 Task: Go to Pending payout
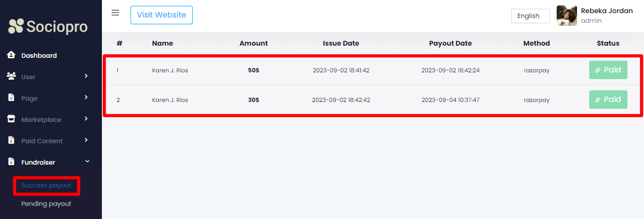coord(46,204)
